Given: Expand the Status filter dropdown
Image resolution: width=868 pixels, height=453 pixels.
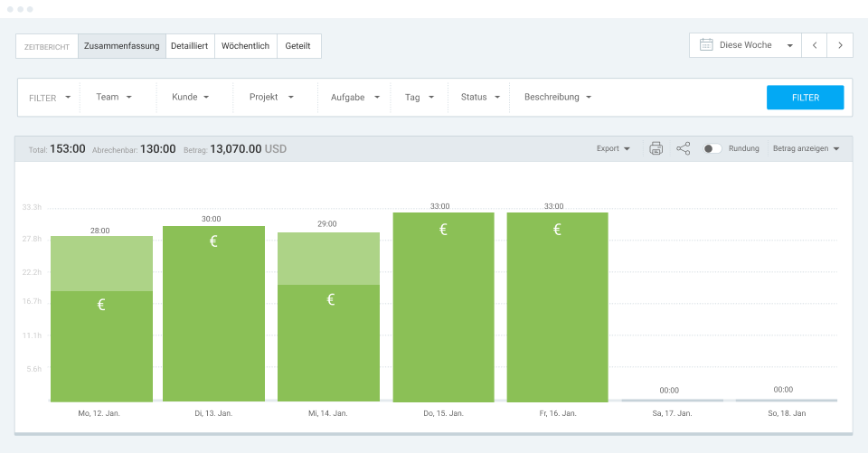Looking at the screenshot, I should pos(480,97).
